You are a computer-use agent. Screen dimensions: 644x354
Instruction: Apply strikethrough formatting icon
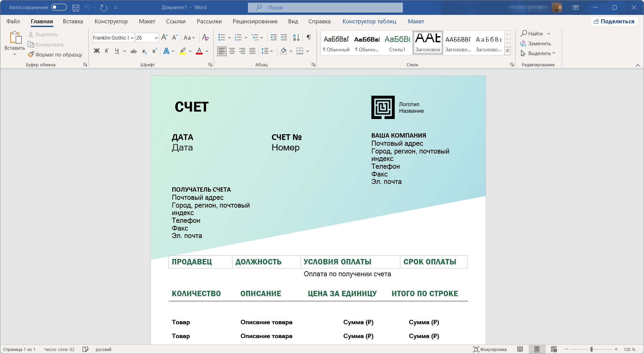click(x=134, y=51)
